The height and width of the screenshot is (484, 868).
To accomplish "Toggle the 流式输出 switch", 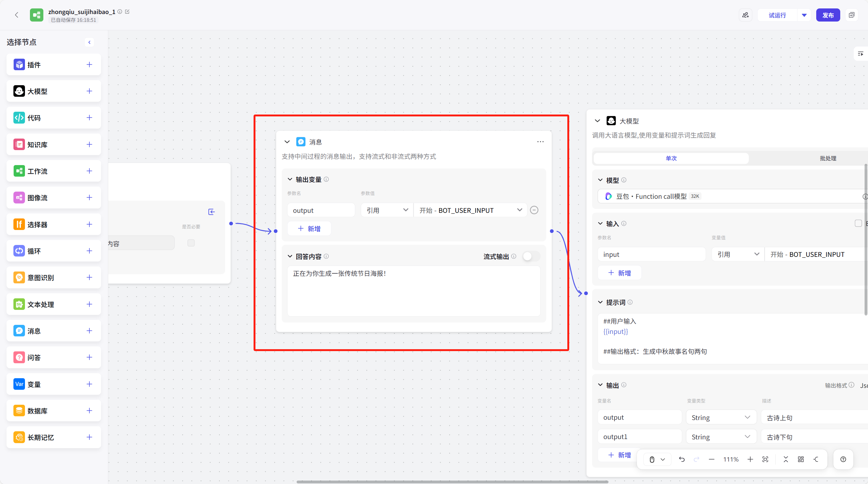I will point(531,257).
